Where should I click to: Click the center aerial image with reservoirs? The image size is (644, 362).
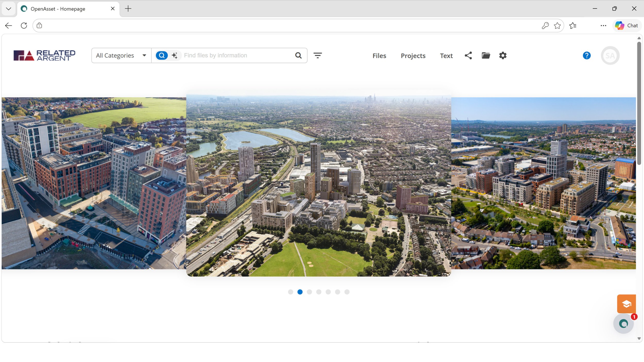(318, 183)
